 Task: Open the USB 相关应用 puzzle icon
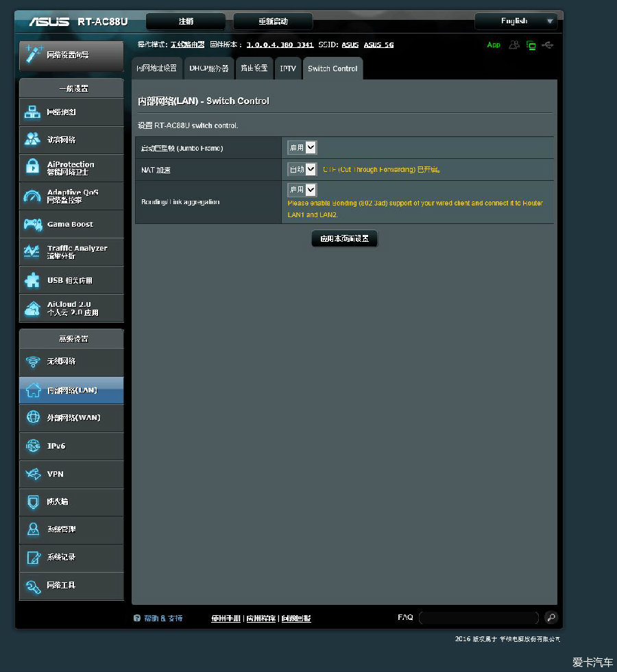pos(33,280)
